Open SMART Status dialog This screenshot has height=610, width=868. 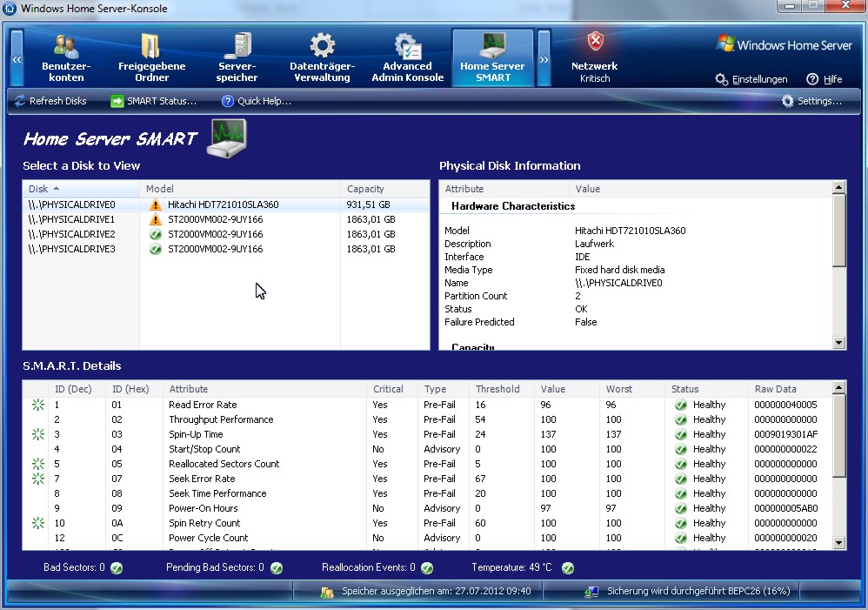[x=153, y=101]
